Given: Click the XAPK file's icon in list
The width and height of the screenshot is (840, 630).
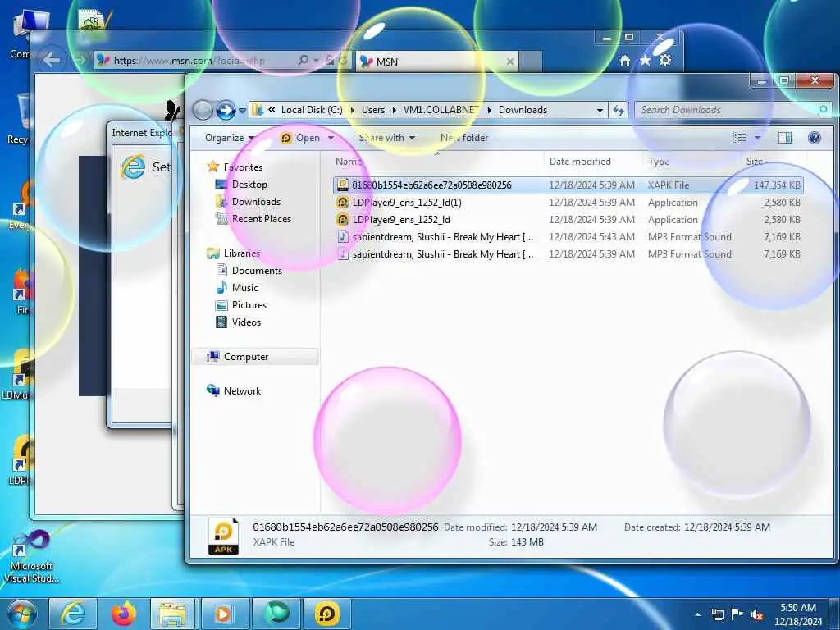Looking at the screenshot, I should pos(343,185).
